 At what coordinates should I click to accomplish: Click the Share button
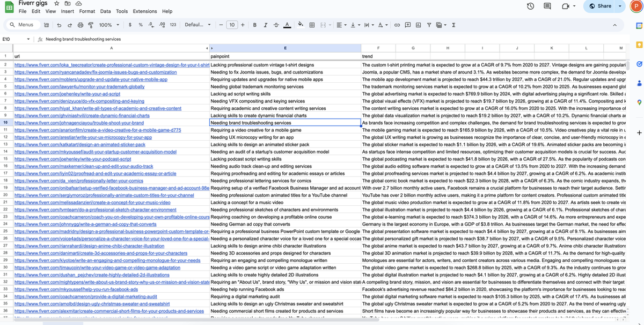coord(600,6)
